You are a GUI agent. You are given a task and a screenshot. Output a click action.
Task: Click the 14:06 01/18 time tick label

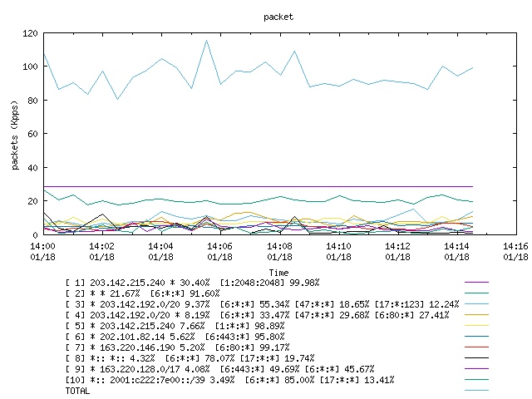pos(219,251)
